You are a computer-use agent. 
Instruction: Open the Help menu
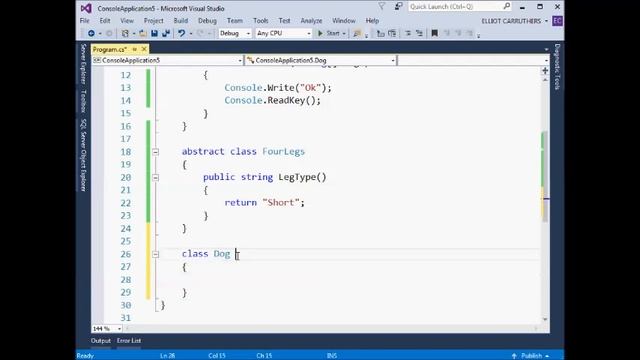(x=372, y=21)
